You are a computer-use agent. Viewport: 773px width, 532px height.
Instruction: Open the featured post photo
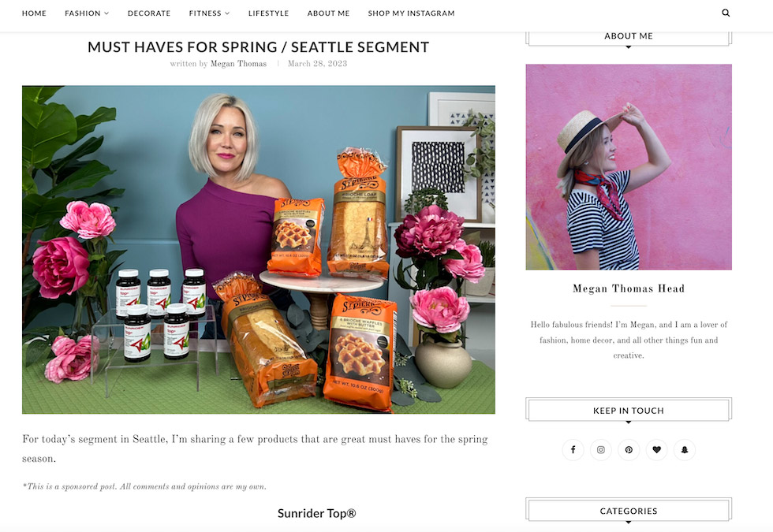click(259, 250)
